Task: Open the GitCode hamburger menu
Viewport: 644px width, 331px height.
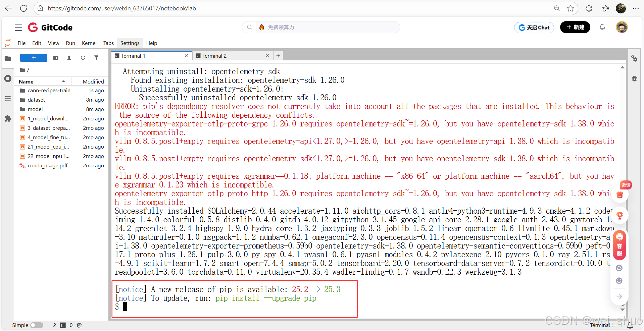Action: coord(18,27)
